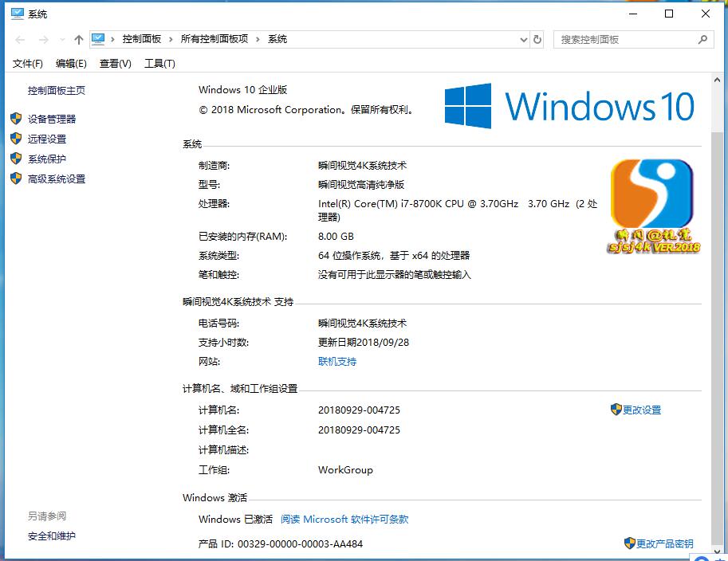
Task: Click the shield icon beside 更改产品密钥
Action: click(630, 543)
